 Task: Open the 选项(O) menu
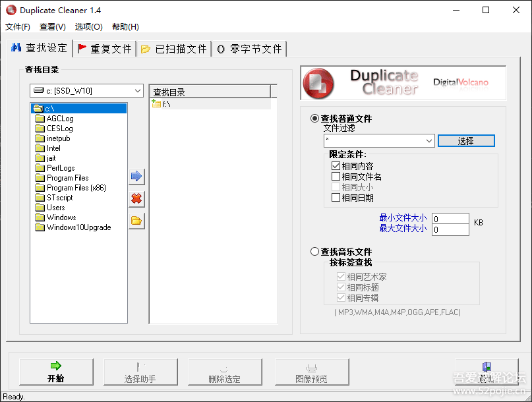pyautogui.click(x=88, y=27)
